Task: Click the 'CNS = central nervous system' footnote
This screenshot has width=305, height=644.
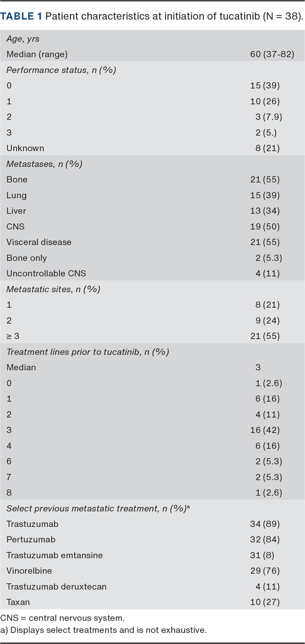Action: [x=63, y=618]
